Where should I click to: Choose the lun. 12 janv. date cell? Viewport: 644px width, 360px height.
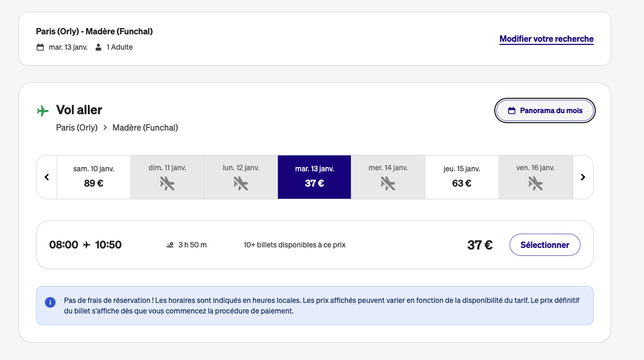tap(241, 177)
